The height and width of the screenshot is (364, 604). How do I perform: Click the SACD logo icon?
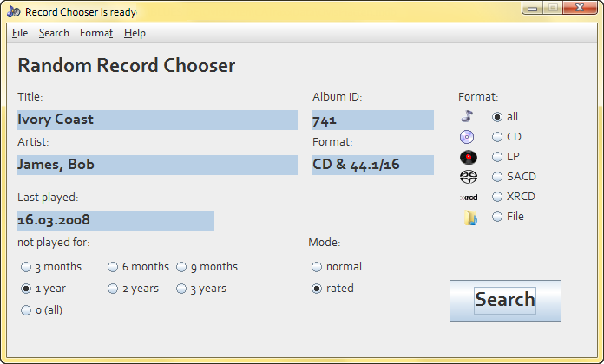tap(469, 177)
